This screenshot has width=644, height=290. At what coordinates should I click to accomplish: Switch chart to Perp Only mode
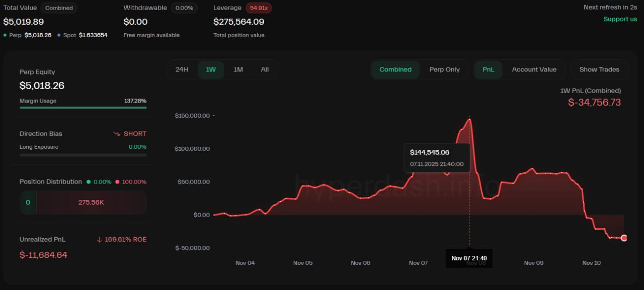444,70
